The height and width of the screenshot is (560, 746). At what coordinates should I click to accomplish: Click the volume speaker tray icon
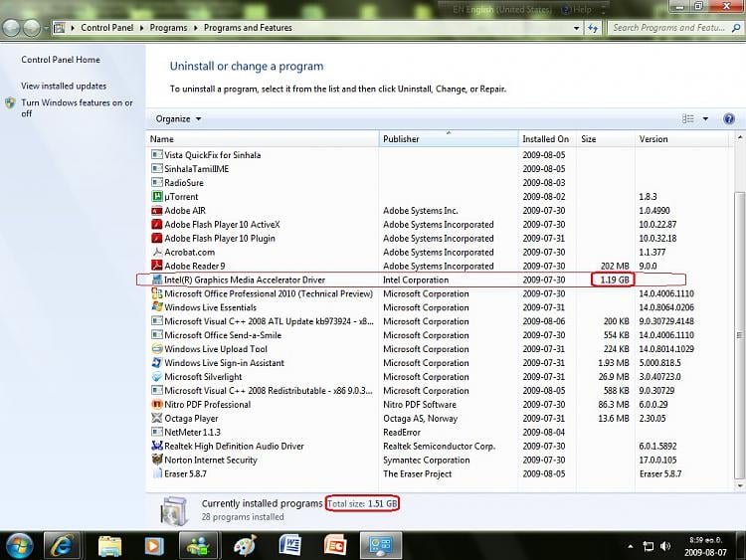pos(665,546)
